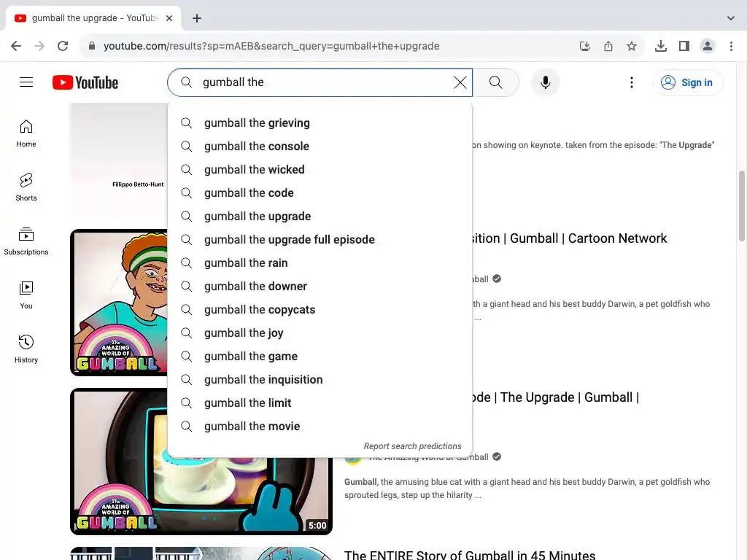Open the 5:00 Gumball video thumbnail
This screenshot has width=747, height=560.
coord(201,495)
